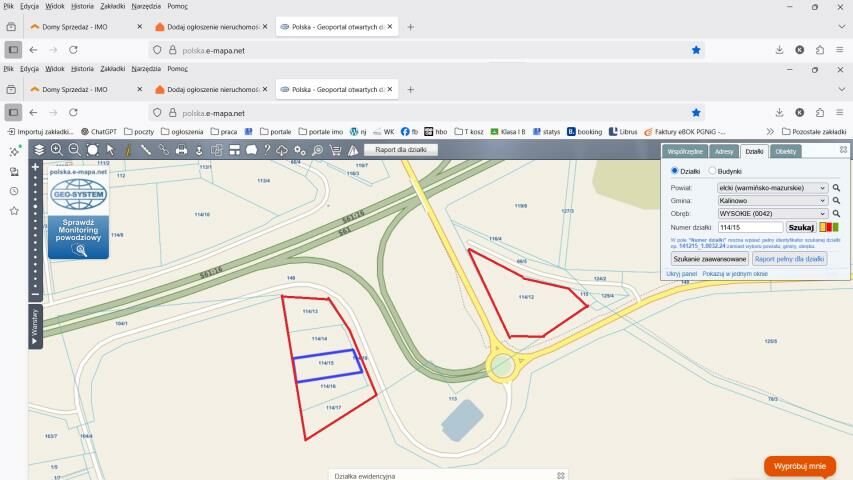Select the Budynki radio button
Image resolution: width=853 pixels, height=480 pixels.
[712, 171]
